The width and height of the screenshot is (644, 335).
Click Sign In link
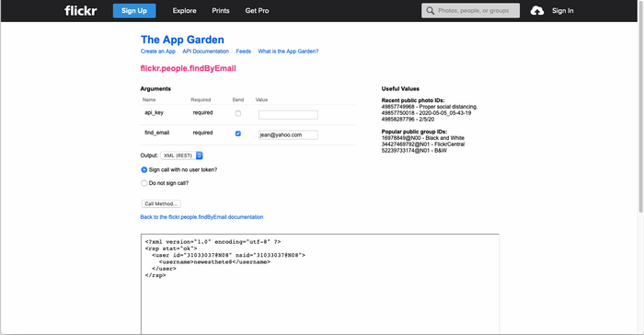click(x=563, y=11)
